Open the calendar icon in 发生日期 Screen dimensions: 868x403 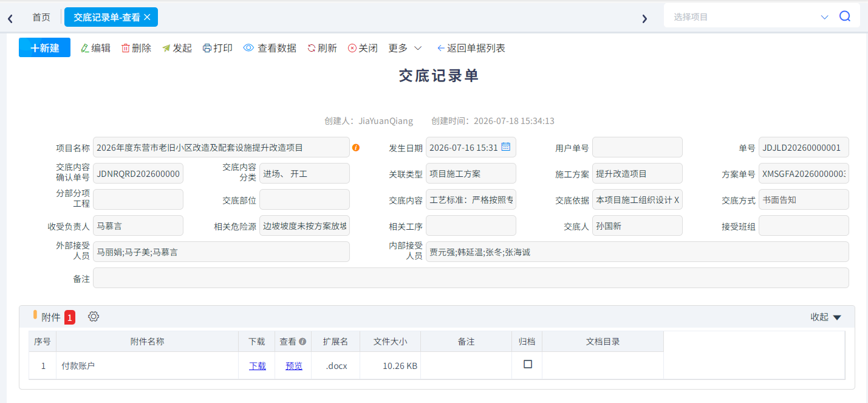point(506,146)
